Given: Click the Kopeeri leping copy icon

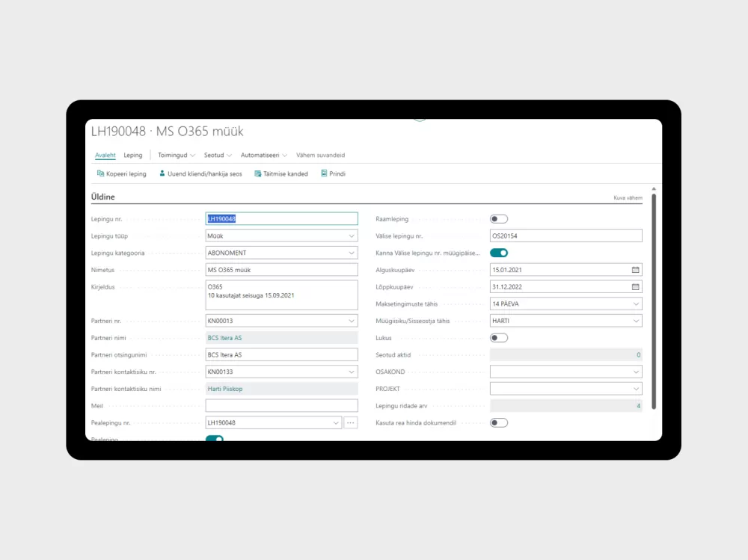Looking at the screenshot, I should click(100, 173).
